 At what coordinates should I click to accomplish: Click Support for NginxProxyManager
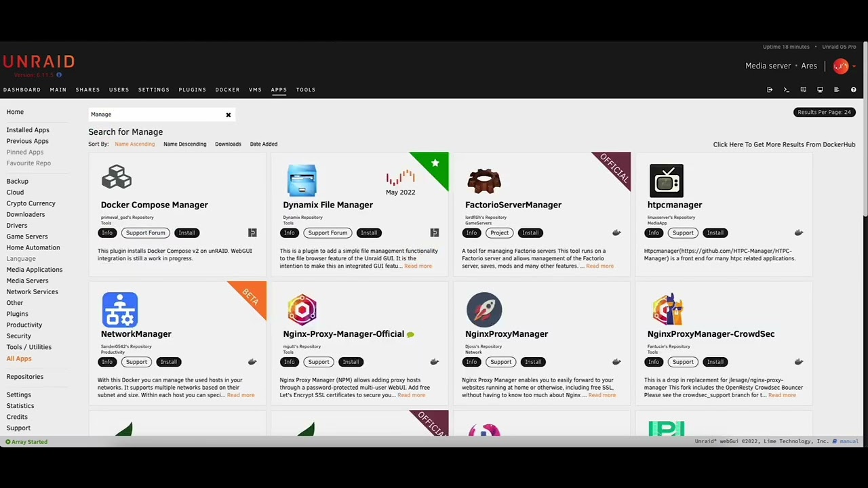click(x=500, y=361)
